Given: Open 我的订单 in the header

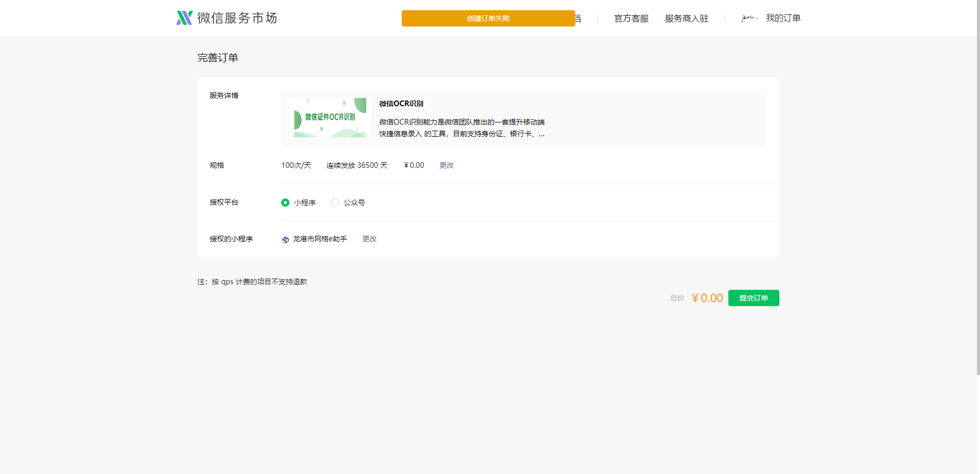Looking at the screenshot, I should tap(783, 18).
